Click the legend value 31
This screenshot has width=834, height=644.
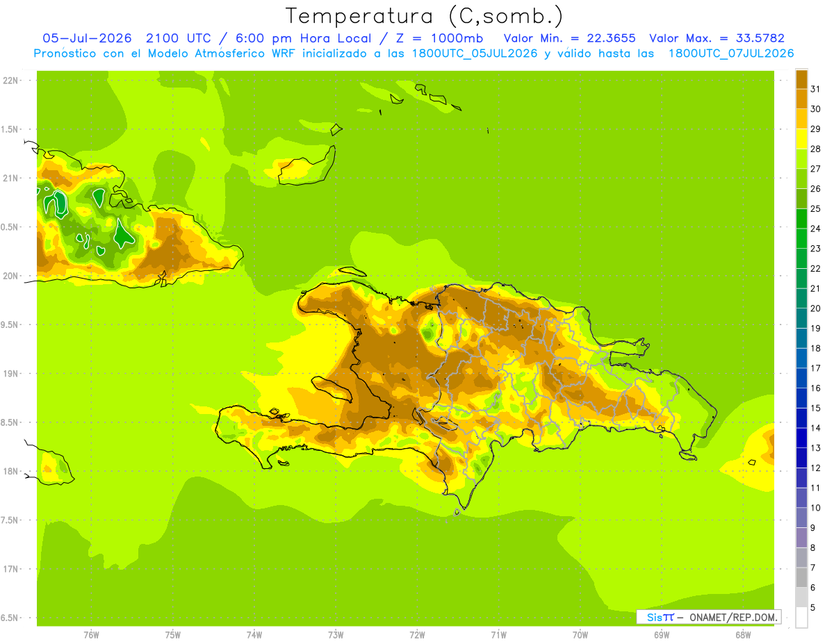pos(815,89)
